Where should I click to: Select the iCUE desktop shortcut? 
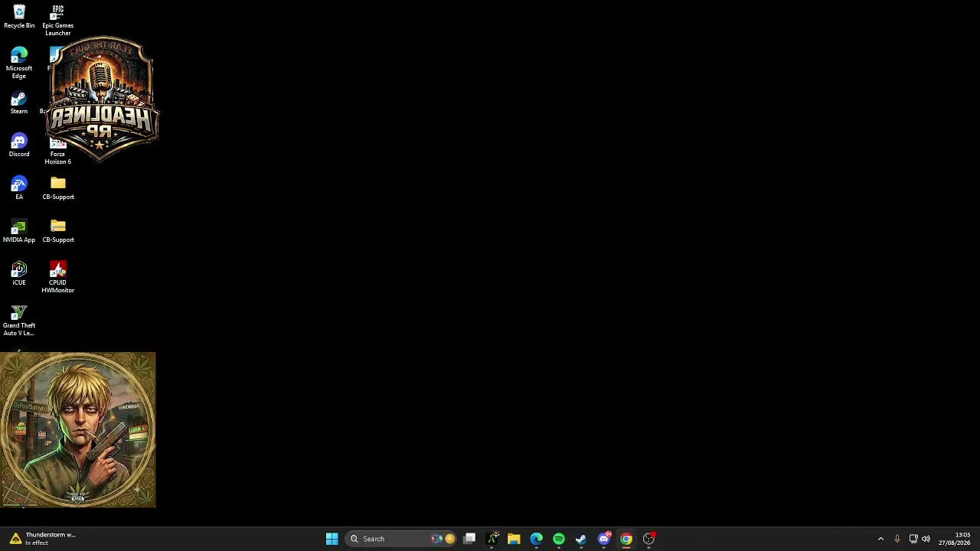[x=19, y=274]
